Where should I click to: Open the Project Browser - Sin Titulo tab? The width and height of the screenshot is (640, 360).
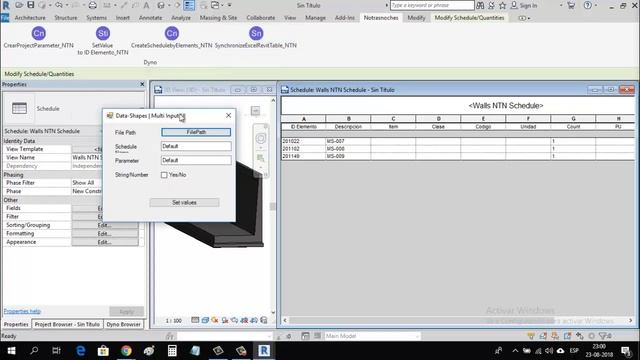(x=67, y=324)
